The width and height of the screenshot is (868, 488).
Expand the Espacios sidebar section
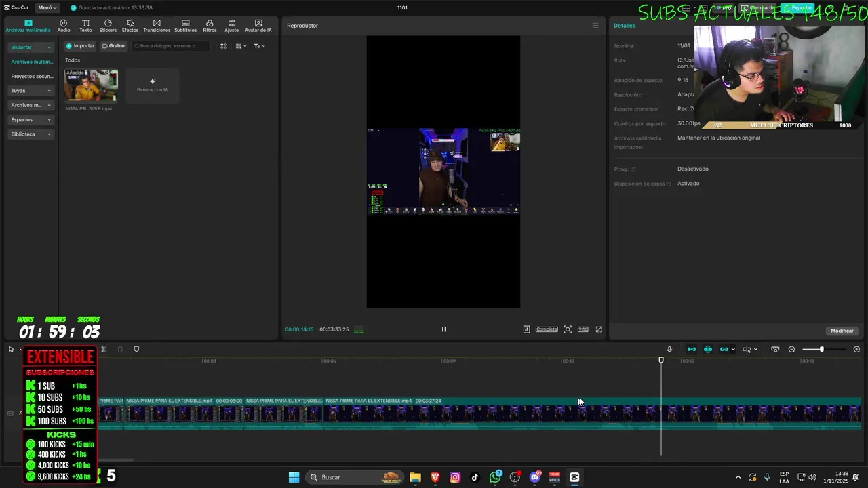coord(31,120)
